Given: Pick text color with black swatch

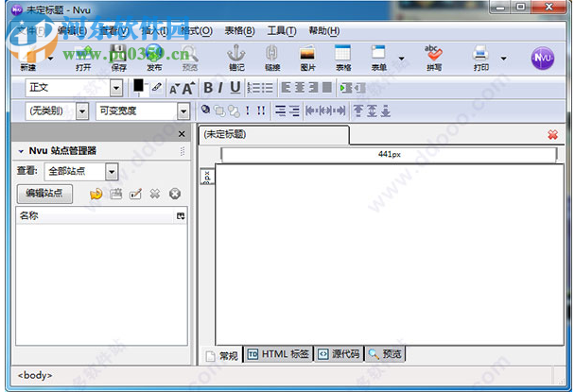Looking at the screenshot, I should pyautogui.click(x=139, y=86).
